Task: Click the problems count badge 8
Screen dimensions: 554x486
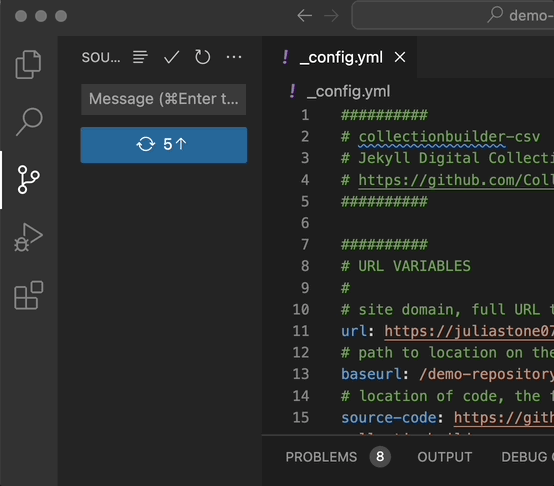Action: [380, 457]
